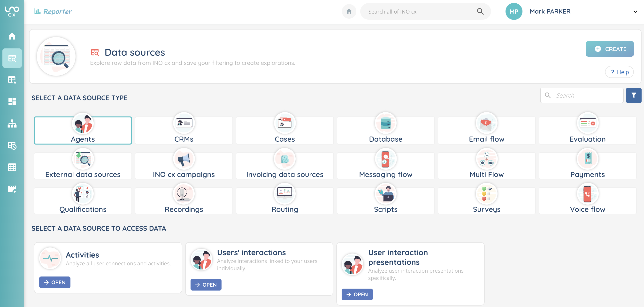Click the magnifier icon in global search
Viewport: 644px width, 307px height.
tap(480, 11)
